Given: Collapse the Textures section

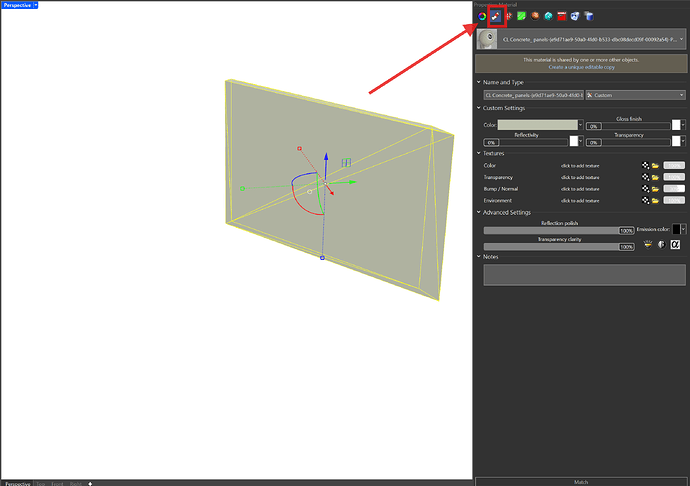Looking at the screenshot, I should [479, 153].
